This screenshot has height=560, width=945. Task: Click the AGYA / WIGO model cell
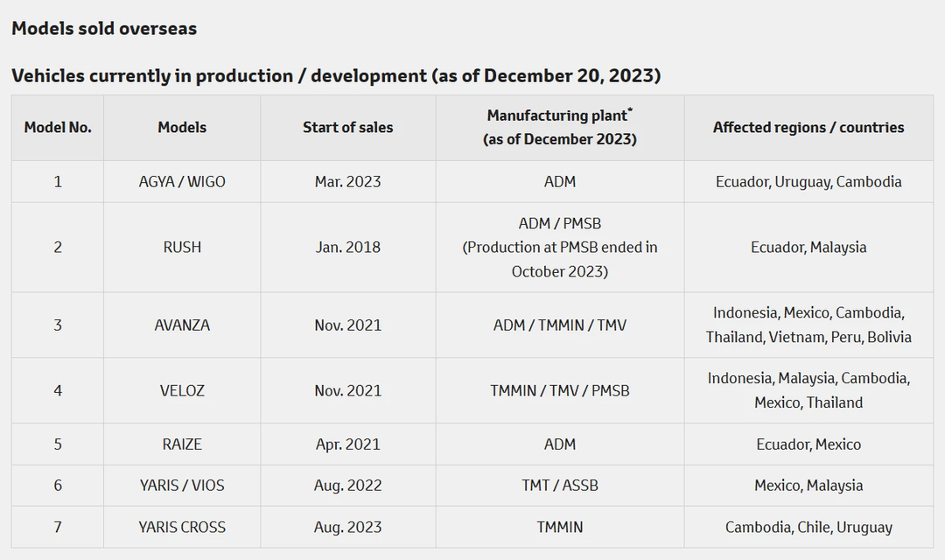point(182,182)
